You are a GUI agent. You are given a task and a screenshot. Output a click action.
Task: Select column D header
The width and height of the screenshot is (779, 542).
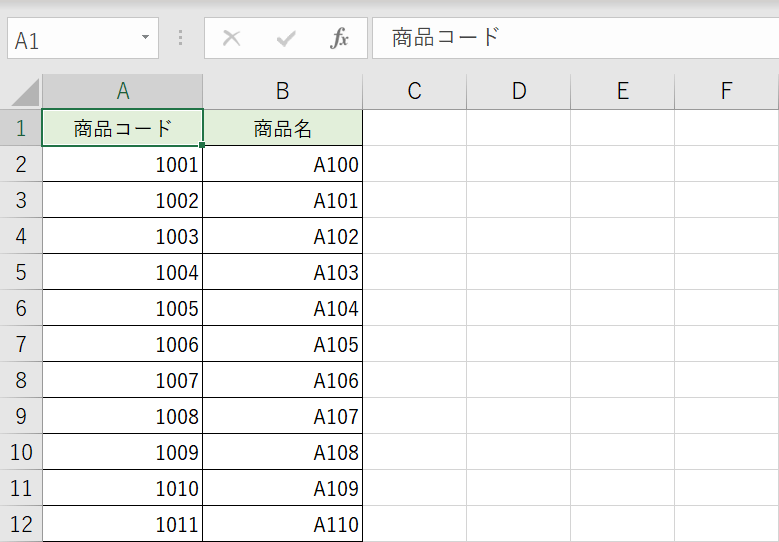click(x=519, y=91)
